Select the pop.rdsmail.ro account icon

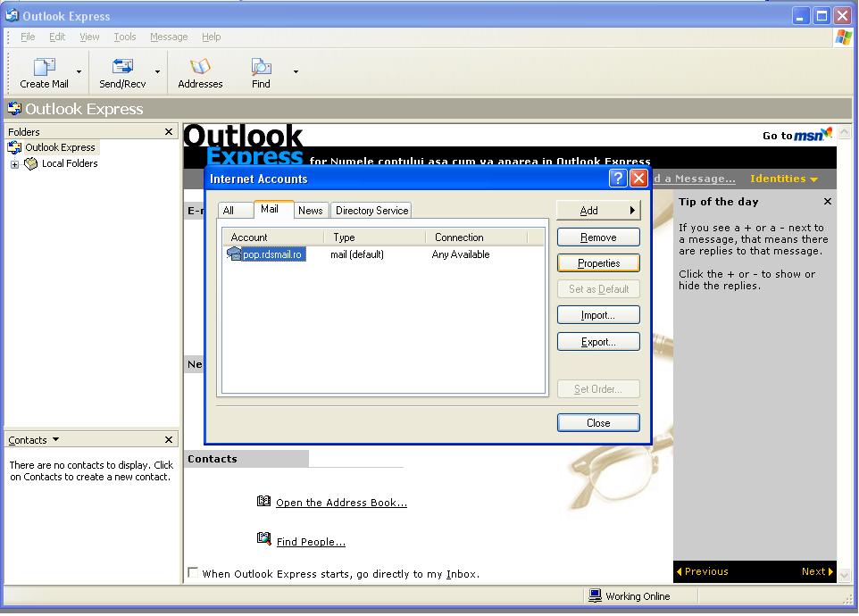pyautogui.click(x=234, y=254)
